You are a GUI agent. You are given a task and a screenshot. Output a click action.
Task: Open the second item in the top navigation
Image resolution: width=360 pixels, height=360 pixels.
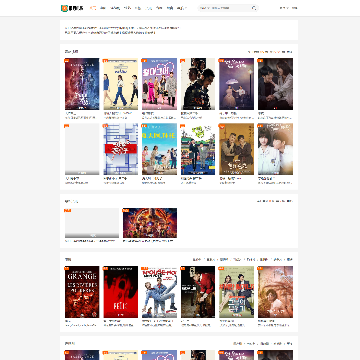(103, 8)
